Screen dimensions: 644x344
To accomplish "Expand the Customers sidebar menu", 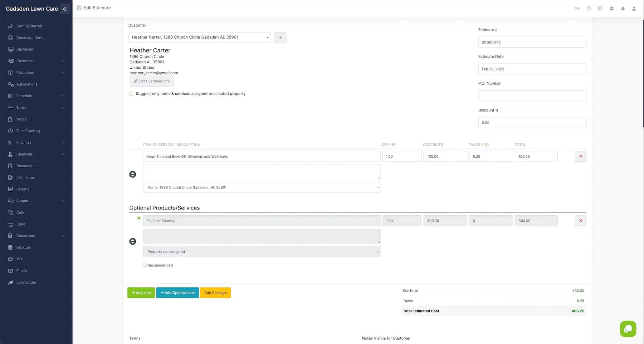I will click(x=63, y=61).
